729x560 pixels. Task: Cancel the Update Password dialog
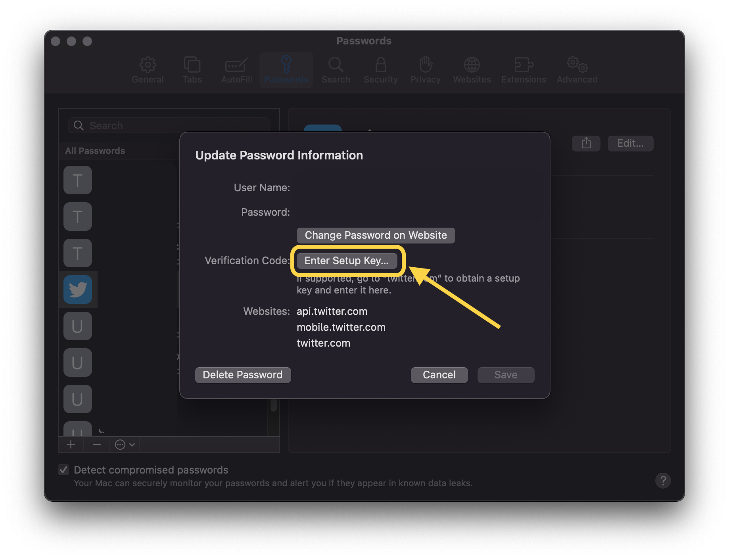coord(439,375)
